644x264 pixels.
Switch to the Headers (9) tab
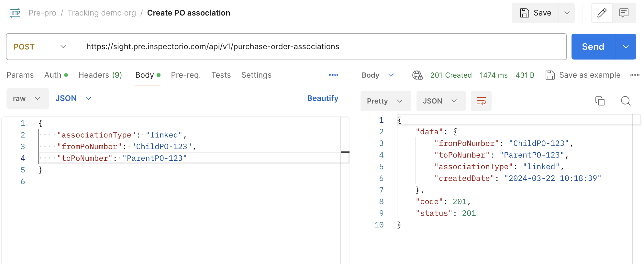(x=100, y=75)
